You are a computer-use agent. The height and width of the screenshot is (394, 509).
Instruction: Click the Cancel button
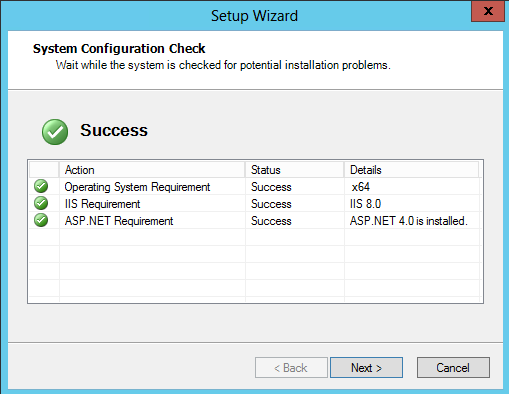click(453, 368)
